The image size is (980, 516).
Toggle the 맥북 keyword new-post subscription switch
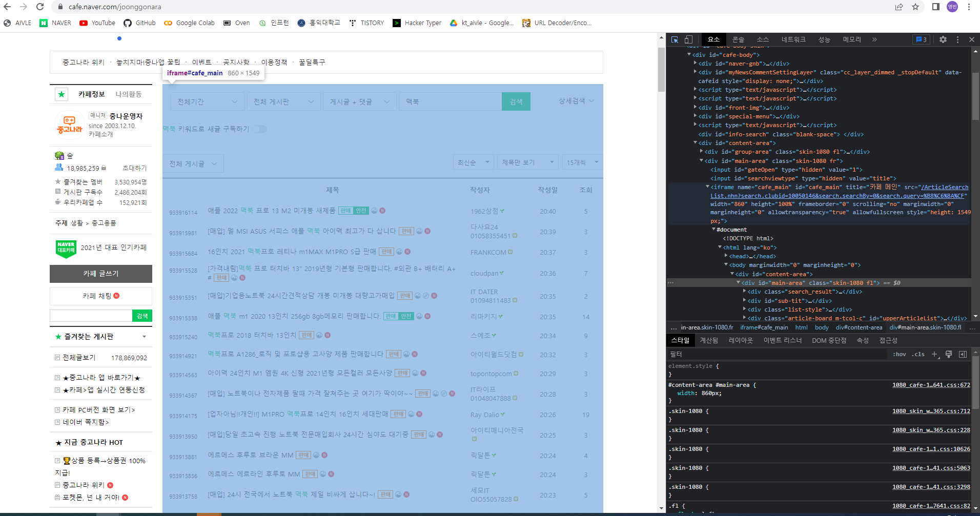click(259, 129)
